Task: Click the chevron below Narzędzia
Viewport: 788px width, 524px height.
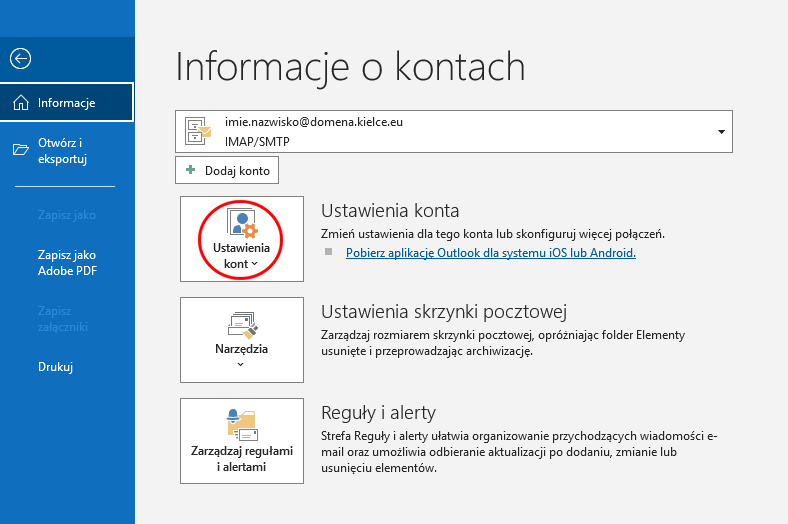Action: [240, 364]
